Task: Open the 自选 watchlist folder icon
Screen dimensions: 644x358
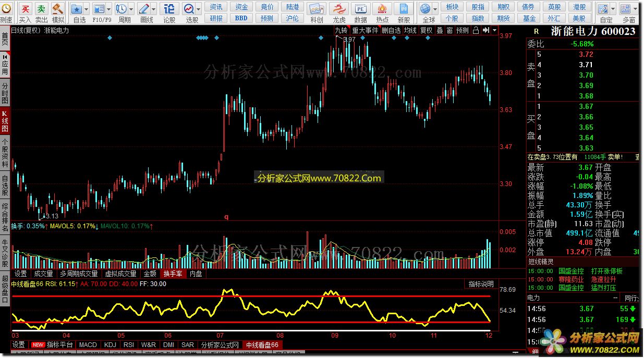Action: coord(76,9)
